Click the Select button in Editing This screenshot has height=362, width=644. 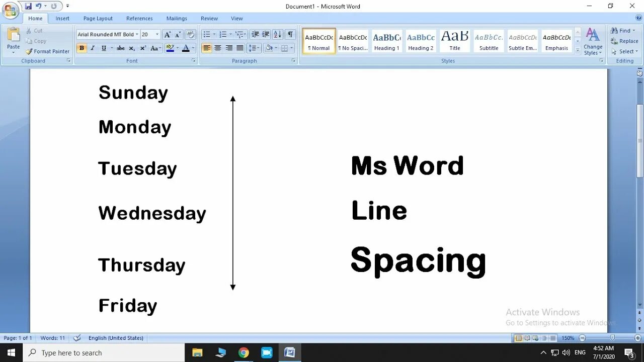point(624,51)
